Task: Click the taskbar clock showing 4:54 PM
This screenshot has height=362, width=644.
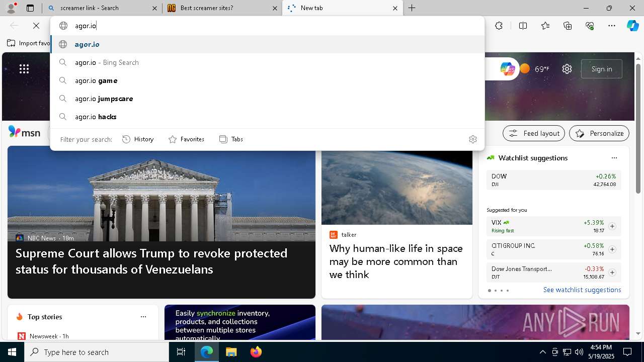Action: click(x=601, y=352)
